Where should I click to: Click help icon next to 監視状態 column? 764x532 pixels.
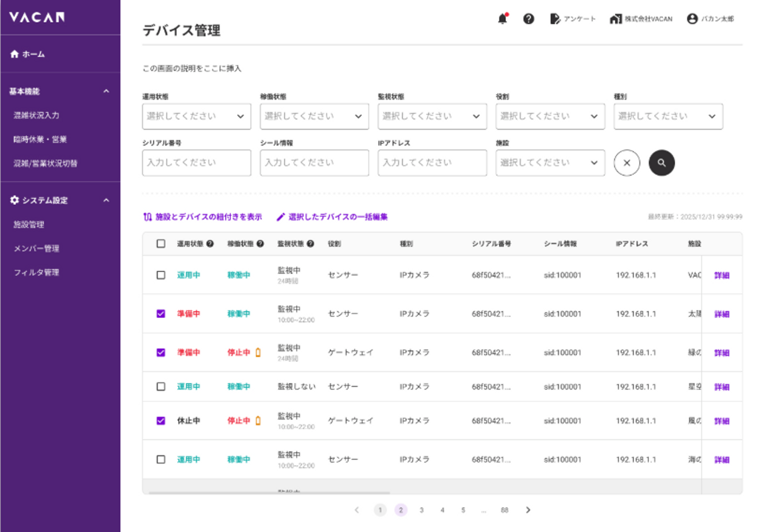pos(310,244)
